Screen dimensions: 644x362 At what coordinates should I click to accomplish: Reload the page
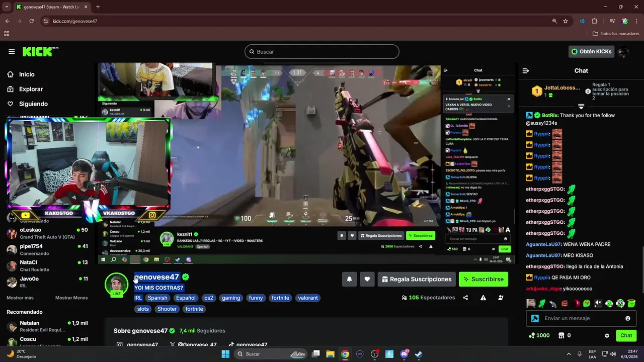tap(31, 21)
